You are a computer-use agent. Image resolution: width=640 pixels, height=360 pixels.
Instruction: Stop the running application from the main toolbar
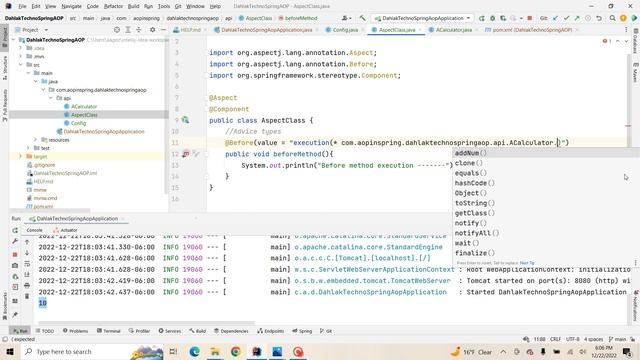530,18
